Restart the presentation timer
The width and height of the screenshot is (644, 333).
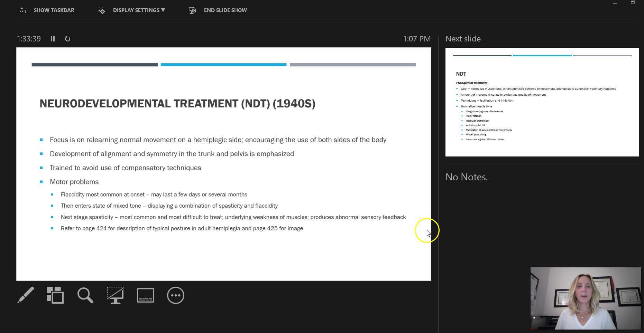pos(67,39)
